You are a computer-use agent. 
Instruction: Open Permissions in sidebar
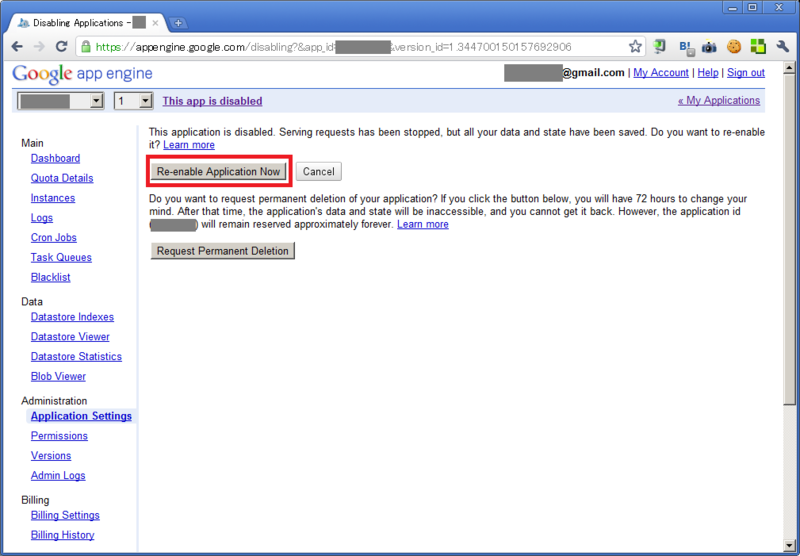(x=59, y=436)
